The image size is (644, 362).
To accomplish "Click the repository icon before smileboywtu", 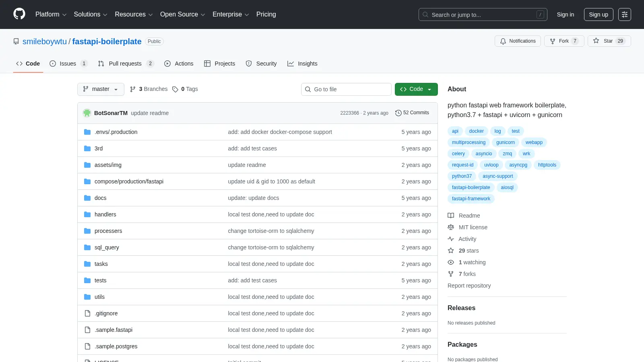I will (x=16, y=41).
